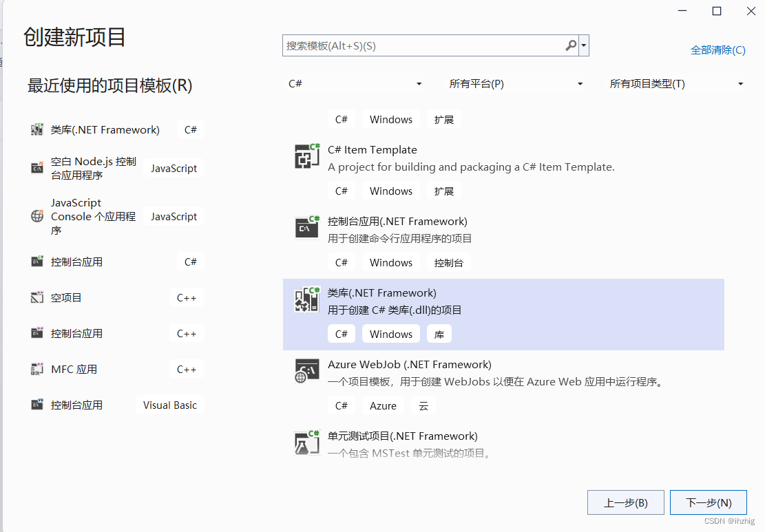Choose recent template MFC 应用
Image resolution: width=765 pixels, height=532 pixels.
[74, 369]
